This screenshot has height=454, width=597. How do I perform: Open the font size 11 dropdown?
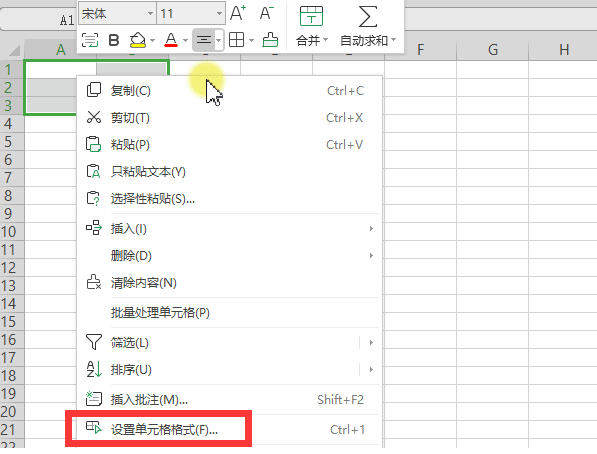(219, 14)
